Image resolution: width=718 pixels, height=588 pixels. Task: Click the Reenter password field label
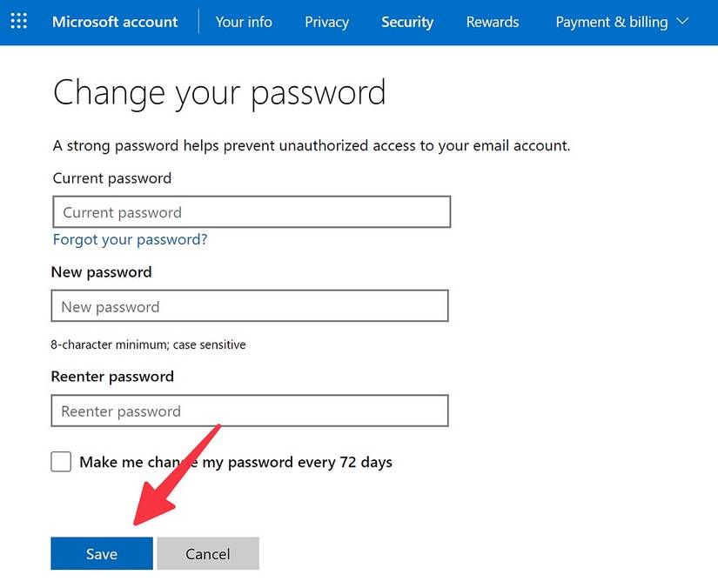click(x=112, y=376)
